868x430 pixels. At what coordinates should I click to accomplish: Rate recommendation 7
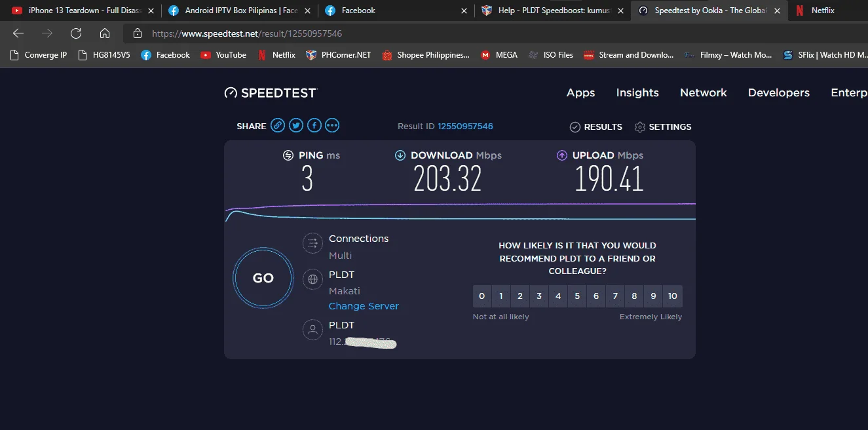615,296
